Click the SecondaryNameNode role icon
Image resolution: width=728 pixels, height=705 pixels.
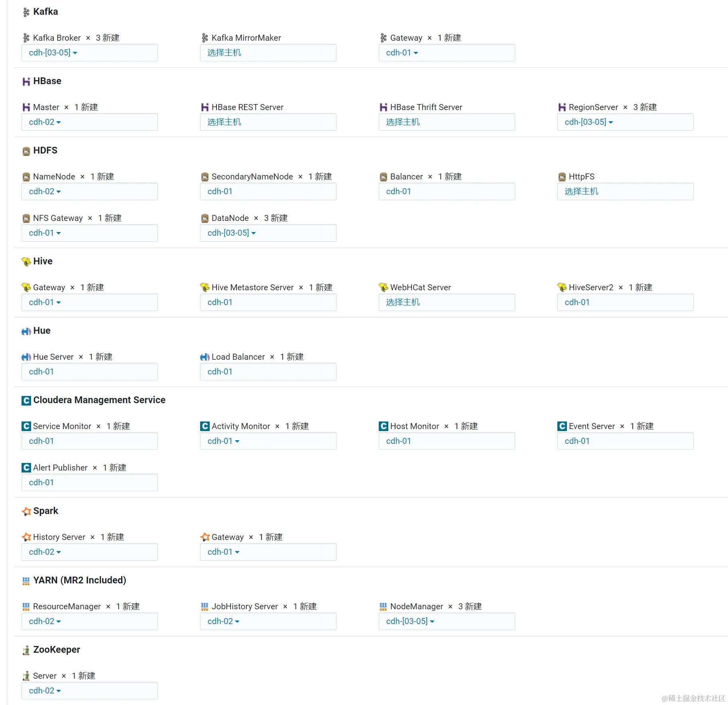tap(205, 177)
